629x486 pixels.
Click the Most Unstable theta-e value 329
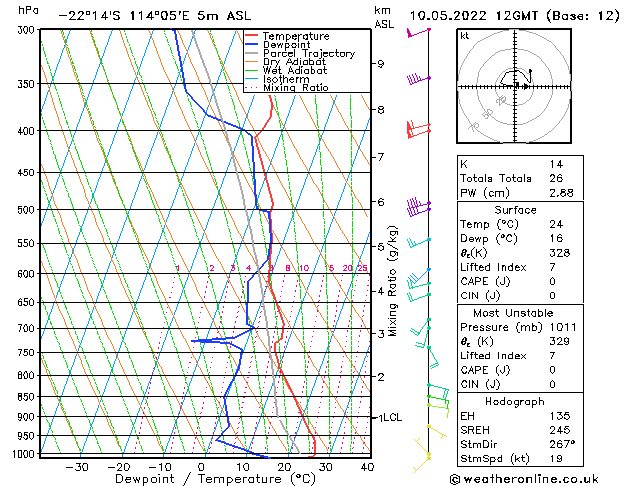[x=560, y=341]
